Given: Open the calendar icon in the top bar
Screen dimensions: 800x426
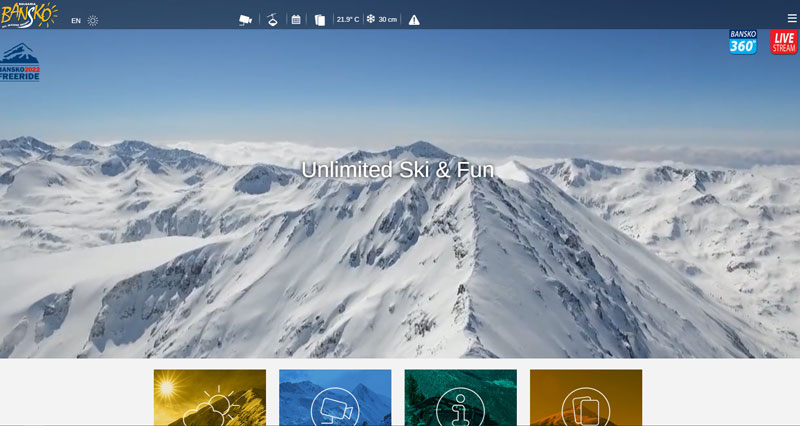Looking at the screenshot, I should click(x=296, y=20).
